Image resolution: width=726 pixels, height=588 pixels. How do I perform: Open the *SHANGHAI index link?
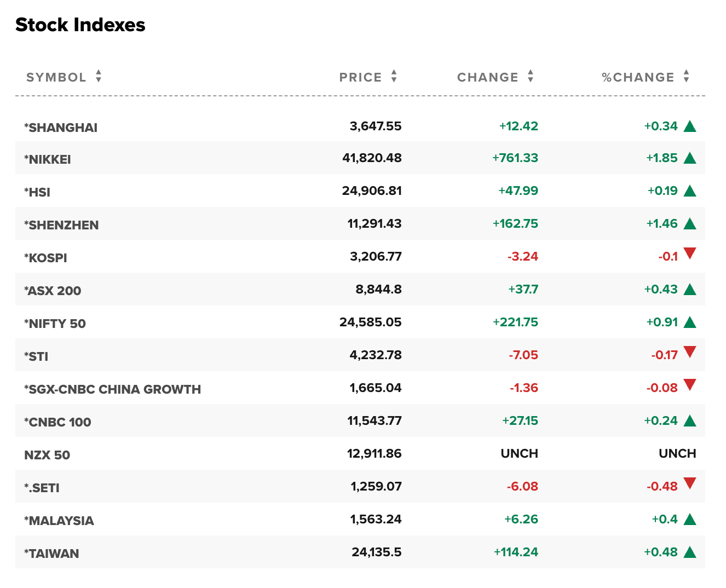pos(61,128)
